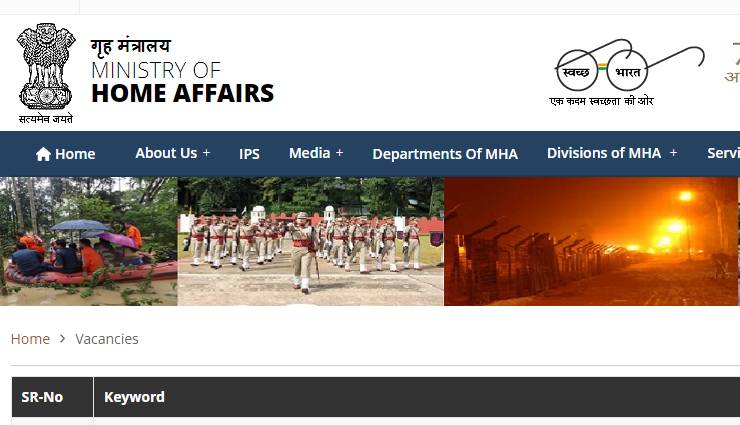Sort by the Keyword column header

[135, 397]
